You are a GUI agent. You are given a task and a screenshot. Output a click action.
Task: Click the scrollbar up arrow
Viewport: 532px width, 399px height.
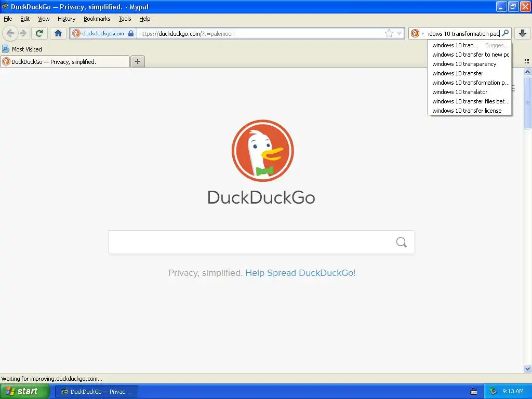(527, 72)
